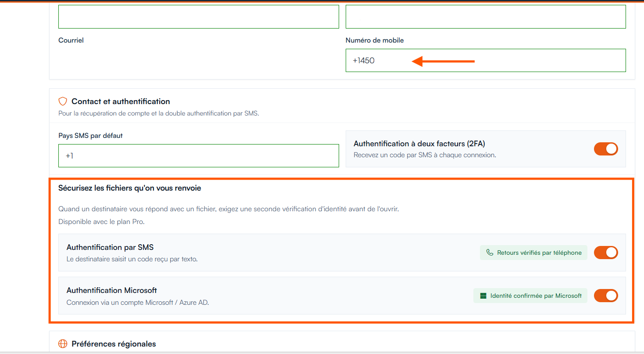Click the Pays SMS par défaut field
The image size is (644, 354).
[199, 155]
